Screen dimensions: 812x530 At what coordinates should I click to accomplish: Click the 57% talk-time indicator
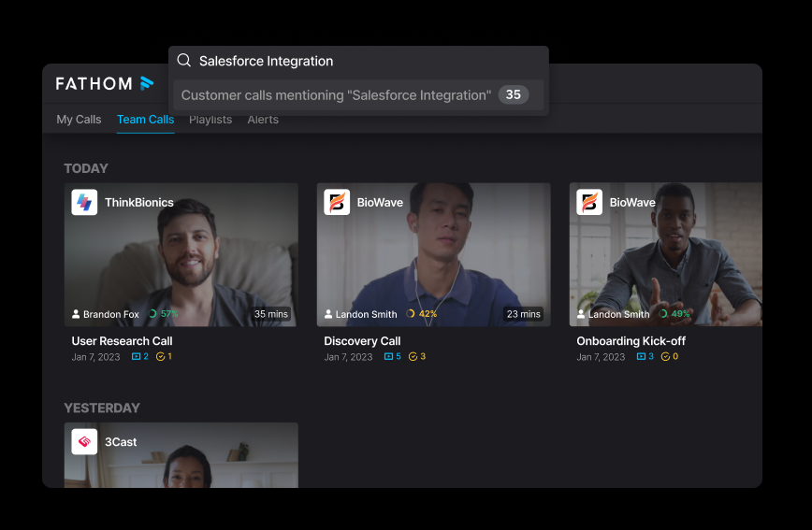coord(163,314)
